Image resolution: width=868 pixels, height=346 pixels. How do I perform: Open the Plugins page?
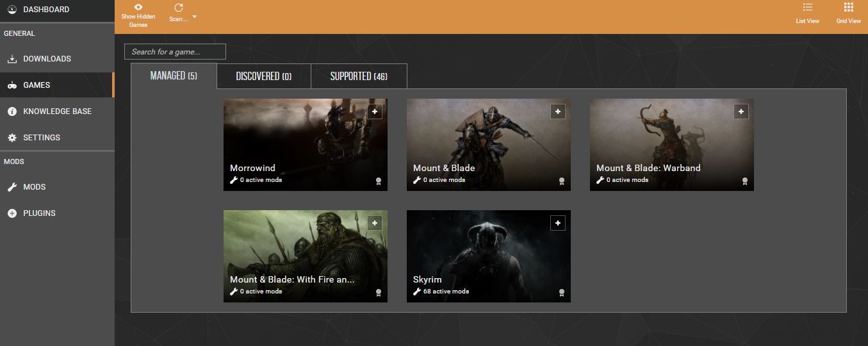[57, 213]
